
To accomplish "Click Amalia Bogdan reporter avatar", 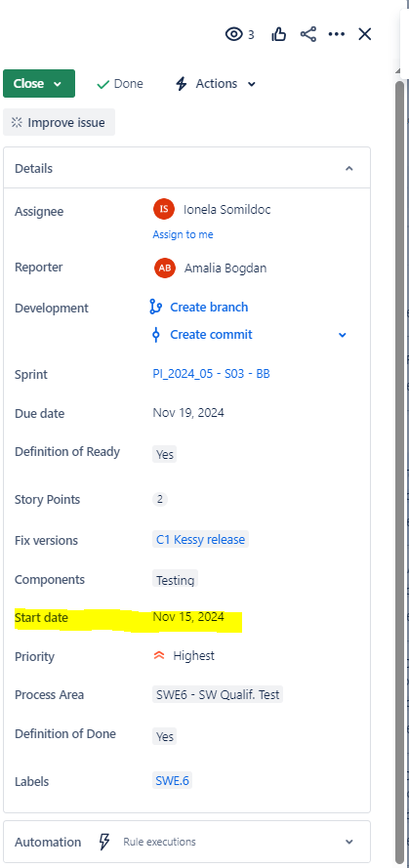I will (165, 268).
